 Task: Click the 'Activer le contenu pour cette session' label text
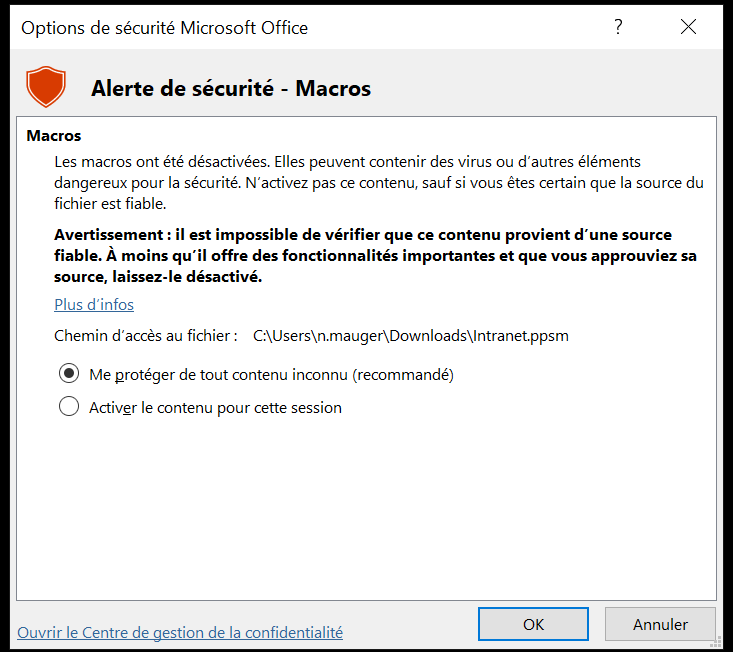[216, 408]
